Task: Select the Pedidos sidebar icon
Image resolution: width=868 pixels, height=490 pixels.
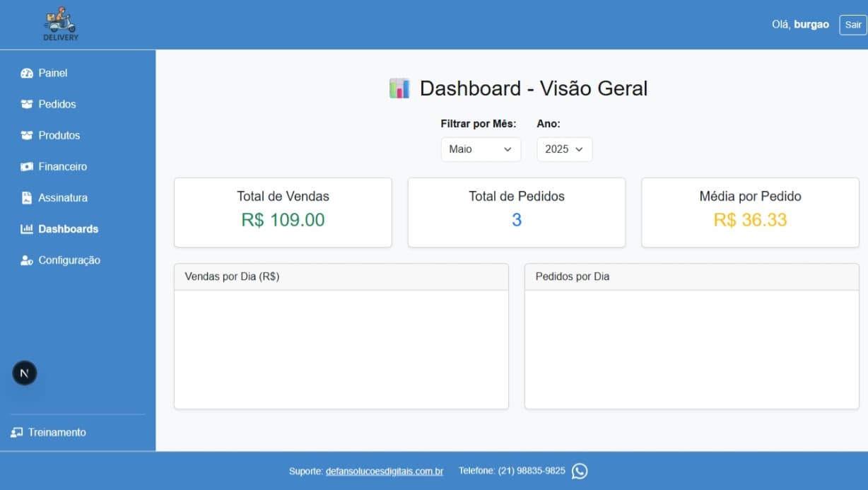Action: pos(26,104)
